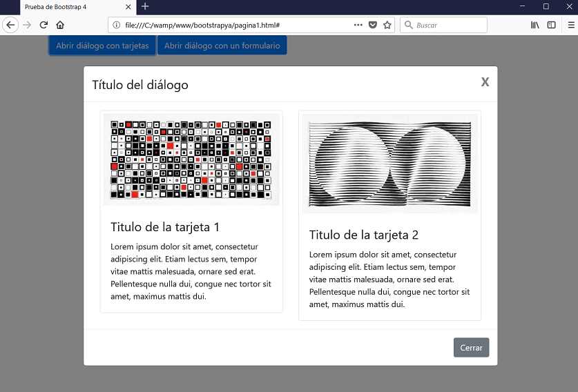Click the wavy circles image on card 2
This screenshot has width=578, height=392.
389,164
